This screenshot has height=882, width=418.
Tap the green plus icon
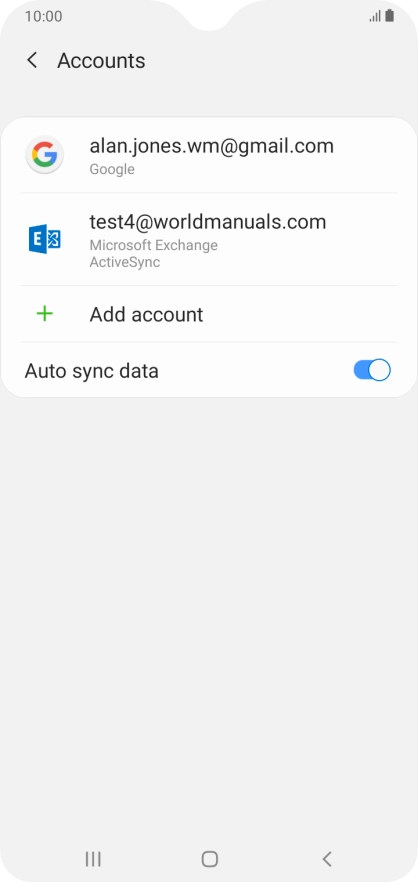point(44,314)
